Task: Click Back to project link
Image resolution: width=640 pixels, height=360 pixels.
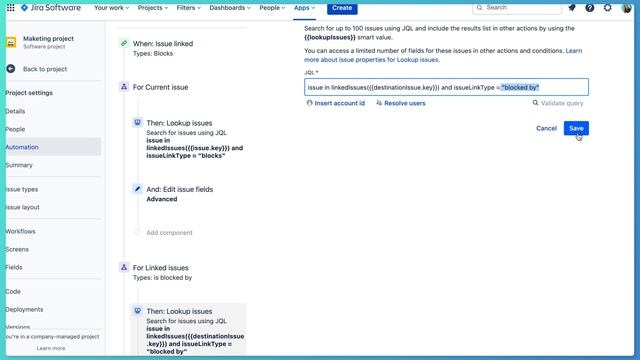Action: [45, 69]
